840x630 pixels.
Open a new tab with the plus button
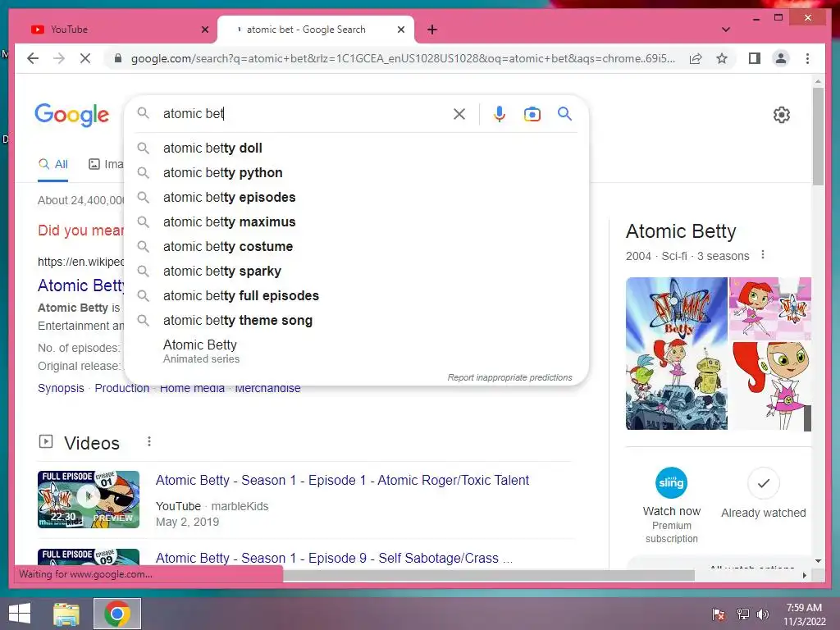tap(432, 30)
